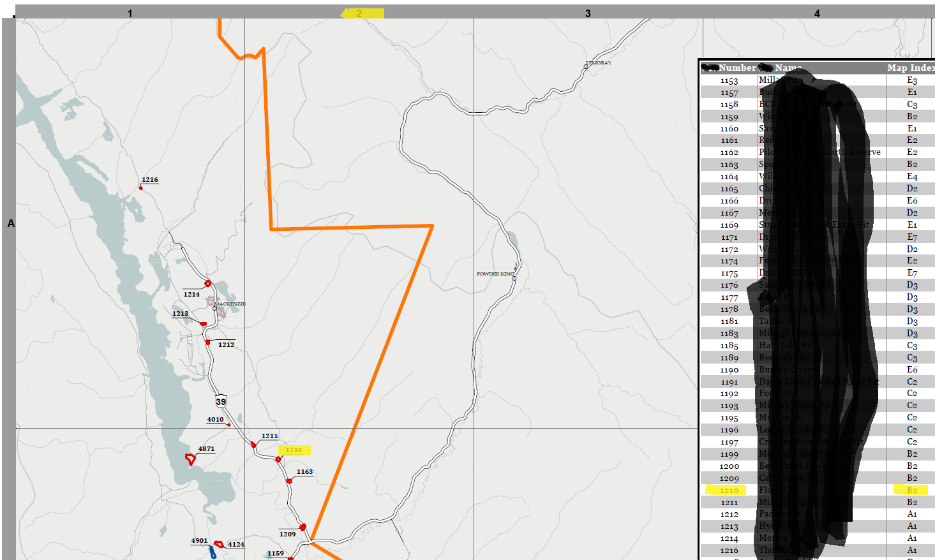This screenshot has width=935, height=560.
Task: Click the MACKENZIE town label
Action: 229,304
